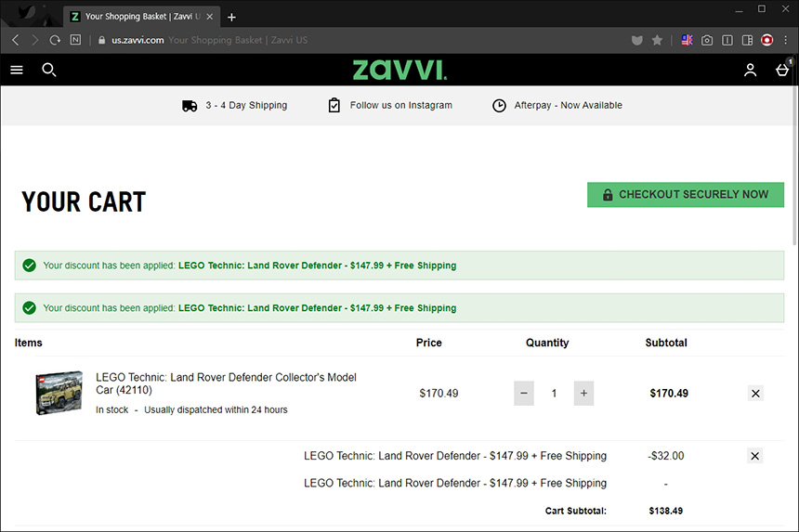Click the second discount applied banner
Viewport: 799px width, 532px height.
(399, 308)
